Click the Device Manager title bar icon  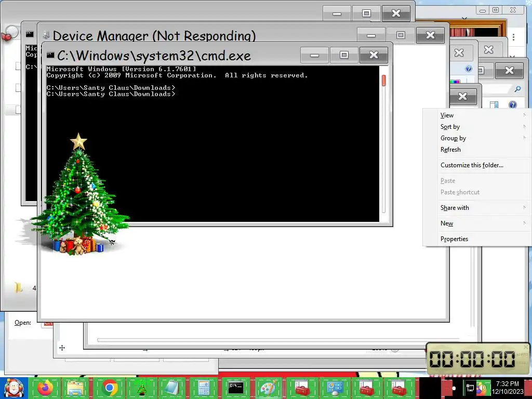[x=46, y=35]
